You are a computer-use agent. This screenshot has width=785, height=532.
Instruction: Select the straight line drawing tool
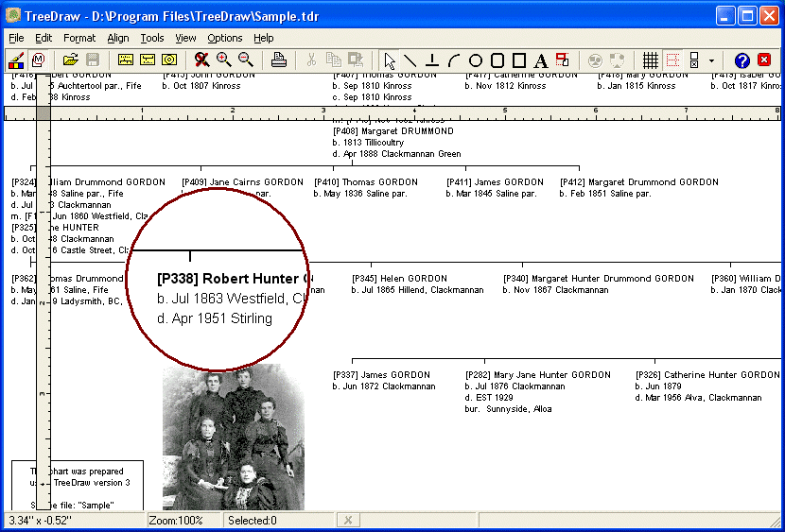[410, 60]
